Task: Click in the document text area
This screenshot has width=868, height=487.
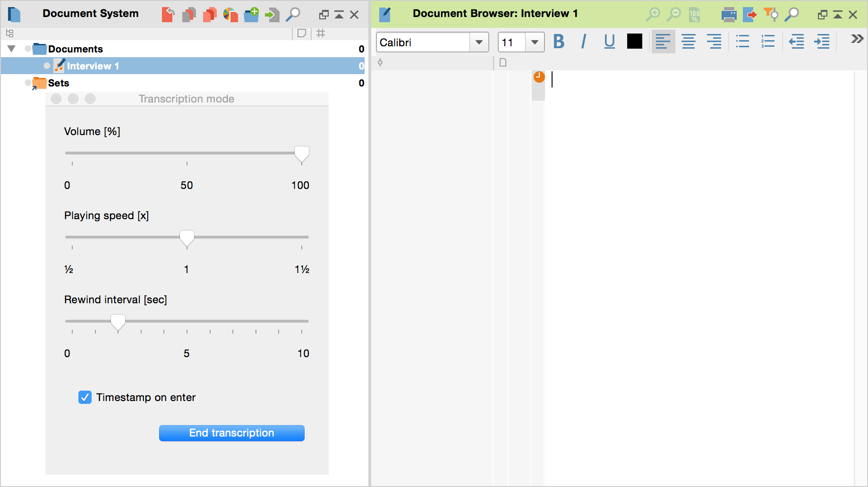Action: coord(699,278)
